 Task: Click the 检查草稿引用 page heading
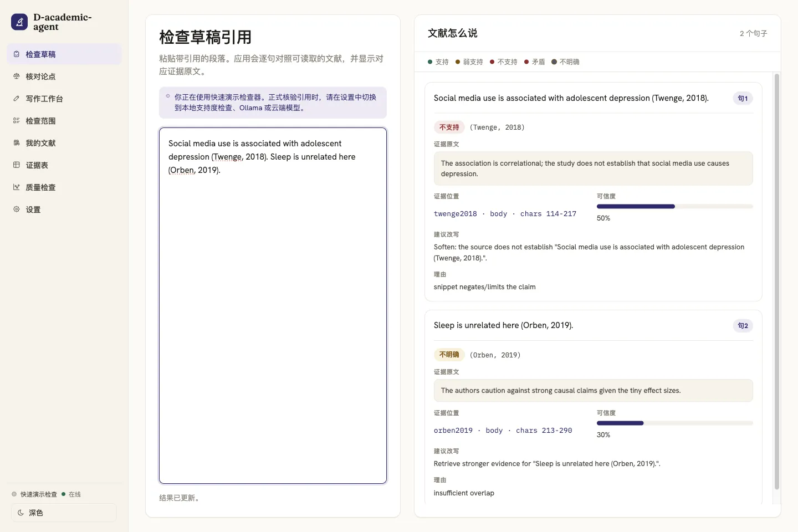[206, 37]
